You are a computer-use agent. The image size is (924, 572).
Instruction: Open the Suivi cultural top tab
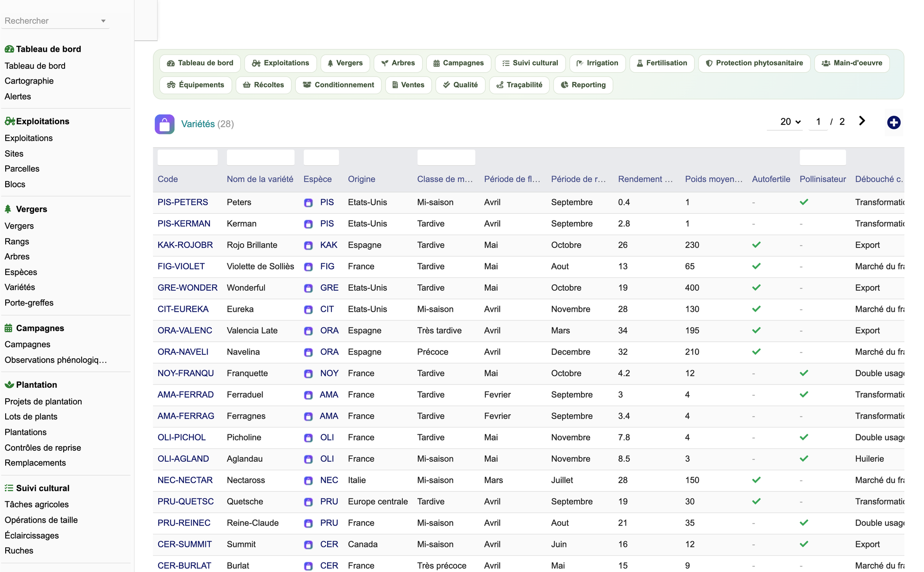coord(530,63)
